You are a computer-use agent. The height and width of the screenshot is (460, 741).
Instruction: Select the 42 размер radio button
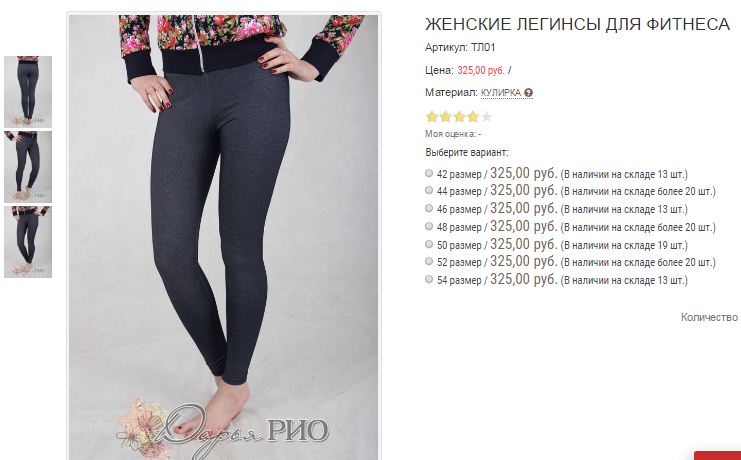(x=429, y=173)
